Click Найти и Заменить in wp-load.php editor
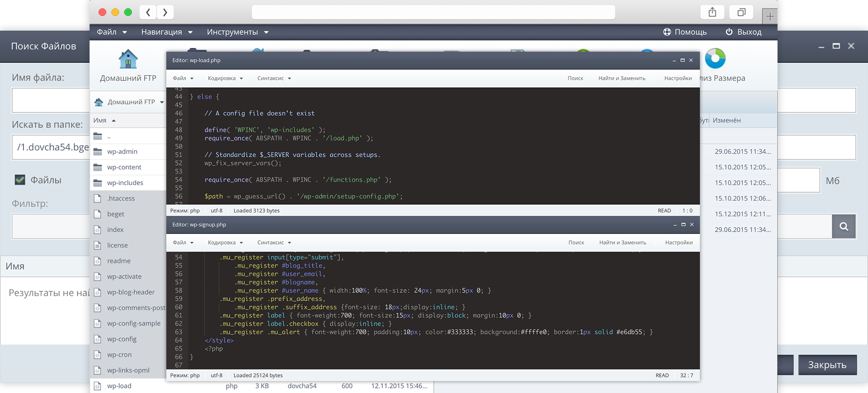Image resolution: width=868 pixels, height=393 pixels. pyautogui.click(x=622, y=78)
